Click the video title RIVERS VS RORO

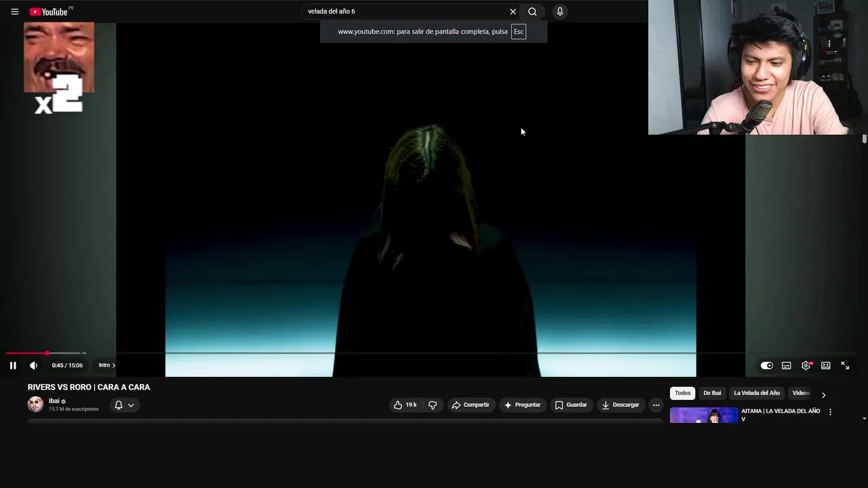89,387
